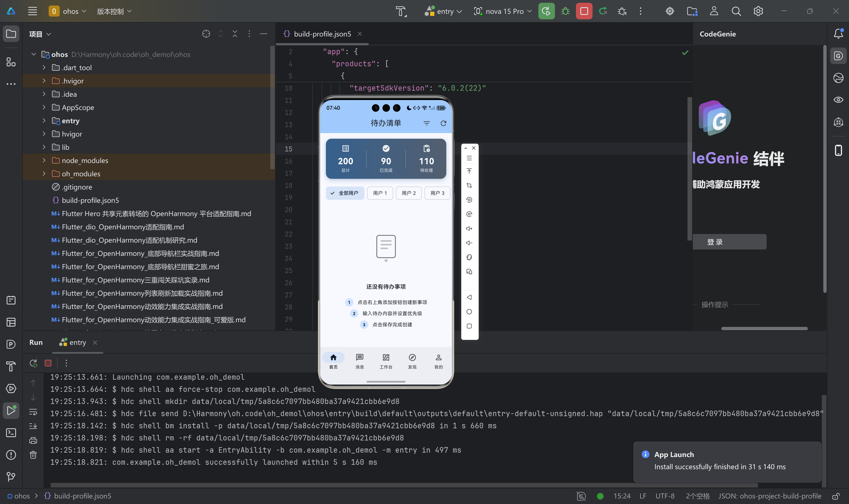Click the trash icon in Run console

(33, 455)
